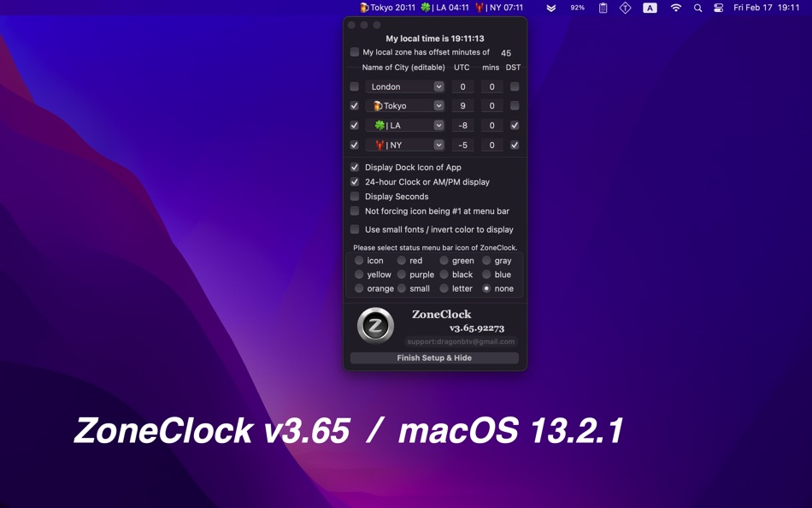Toggle local zone offset minutes checkbox
The width and height of the screenshot is (812, 508).
(354, 52)
